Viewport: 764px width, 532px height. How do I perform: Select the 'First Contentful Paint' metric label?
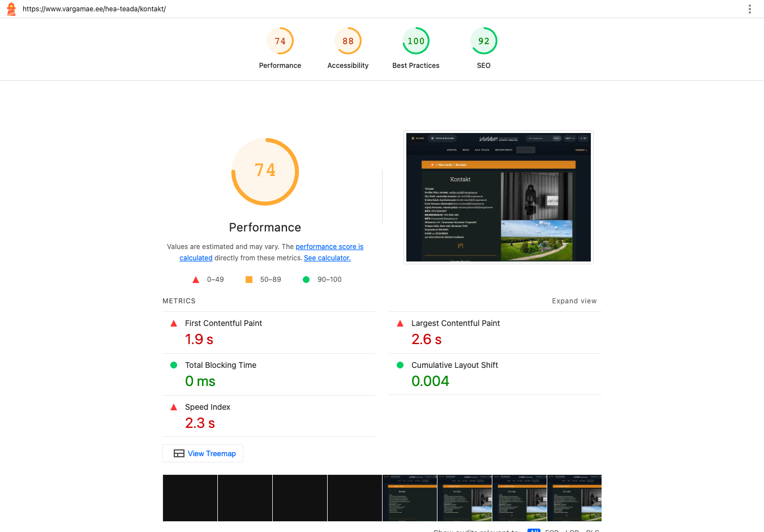224,323
